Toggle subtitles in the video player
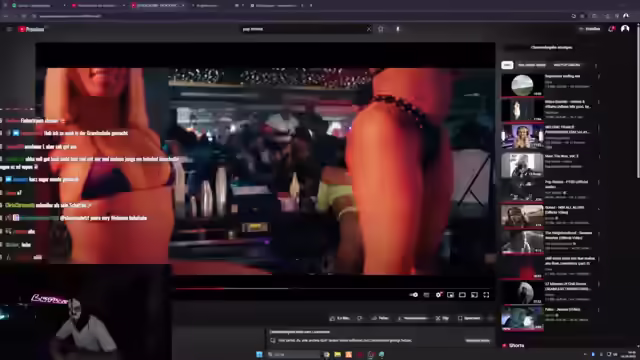This screenshot has width=640, height=360. point(426,295)
